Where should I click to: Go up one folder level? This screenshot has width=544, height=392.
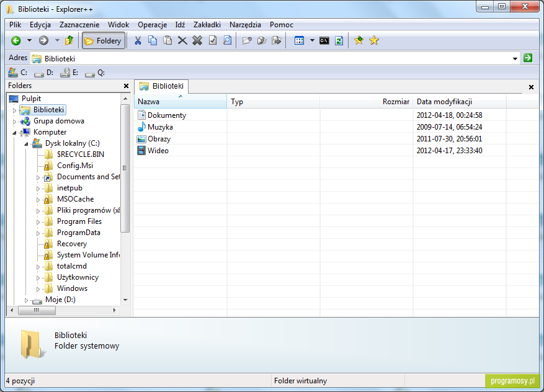pos(69,40)
